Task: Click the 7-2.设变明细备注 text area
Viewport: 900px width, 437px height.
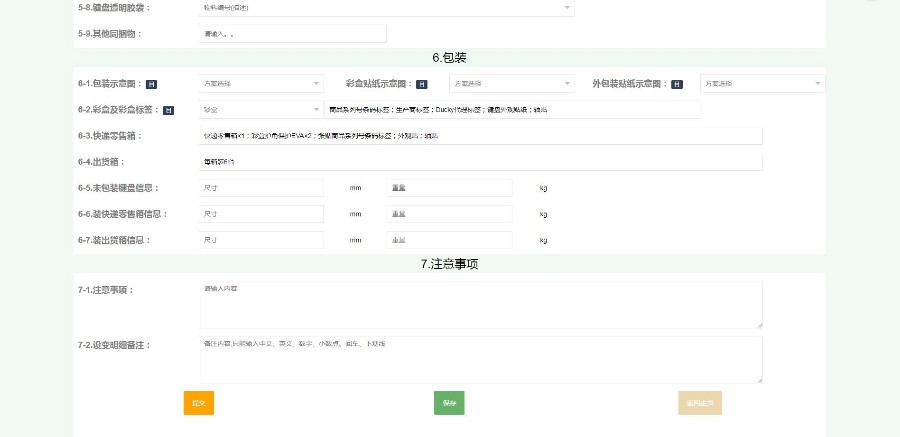Action: click(x=480, y=360)
